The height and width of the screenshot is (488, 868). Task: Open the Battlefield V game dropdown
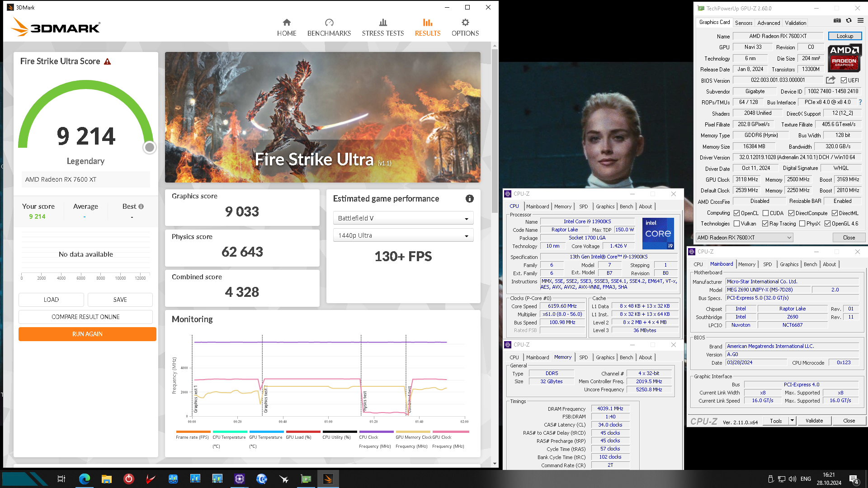click(403, 218)
